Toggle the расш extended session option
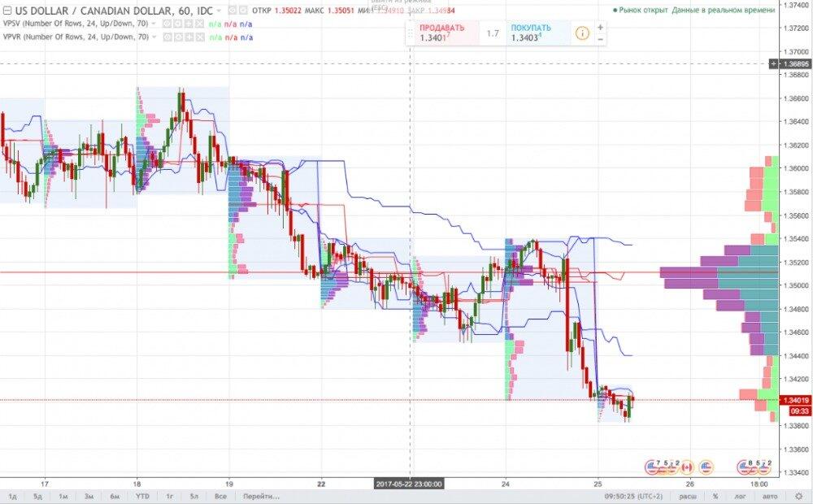The image size is (813, 504). click(688, 496)
